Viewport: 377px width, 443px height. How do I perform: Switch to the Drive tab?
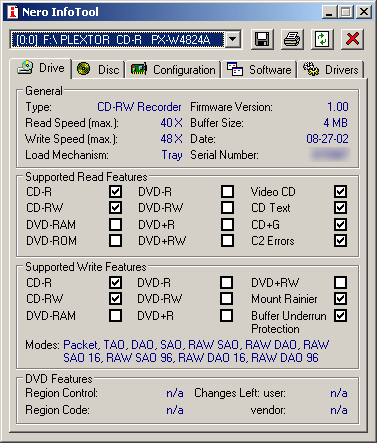pyautogui.click(x=41, y=69)
